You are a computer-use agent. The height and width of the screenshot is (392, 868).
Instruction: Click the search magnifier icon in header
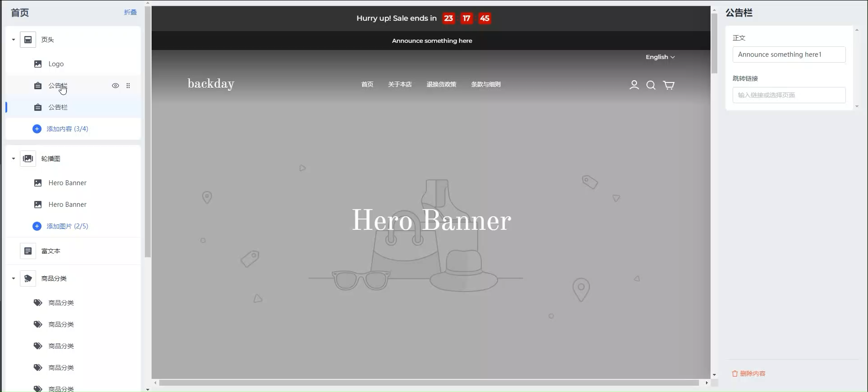point(651,85)
